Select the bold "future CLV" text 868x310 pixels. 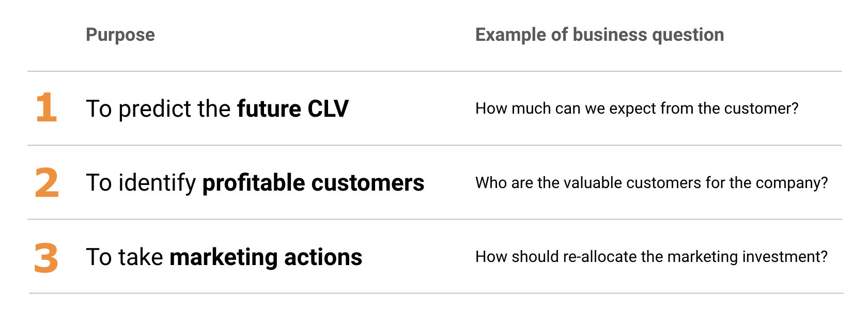293,109
